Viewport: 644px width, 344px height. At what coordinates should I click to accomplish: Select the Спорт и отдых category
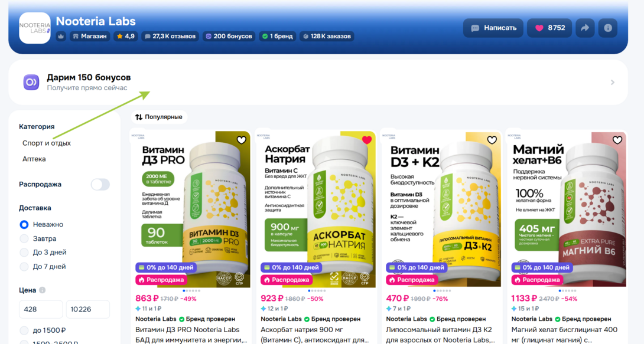pyautogui.click(x=47, y=143)
